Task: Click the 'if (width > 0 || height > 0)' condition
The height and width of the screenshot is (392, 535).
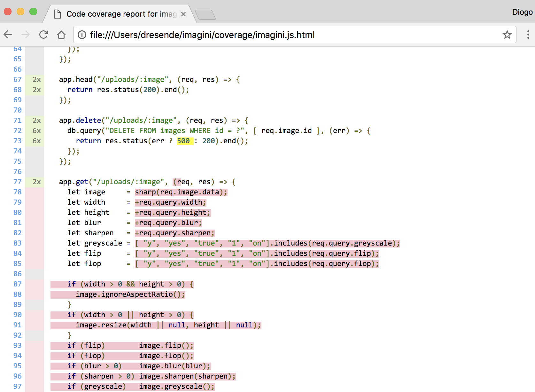Action: pyautogui.click(x=126, y=315)
